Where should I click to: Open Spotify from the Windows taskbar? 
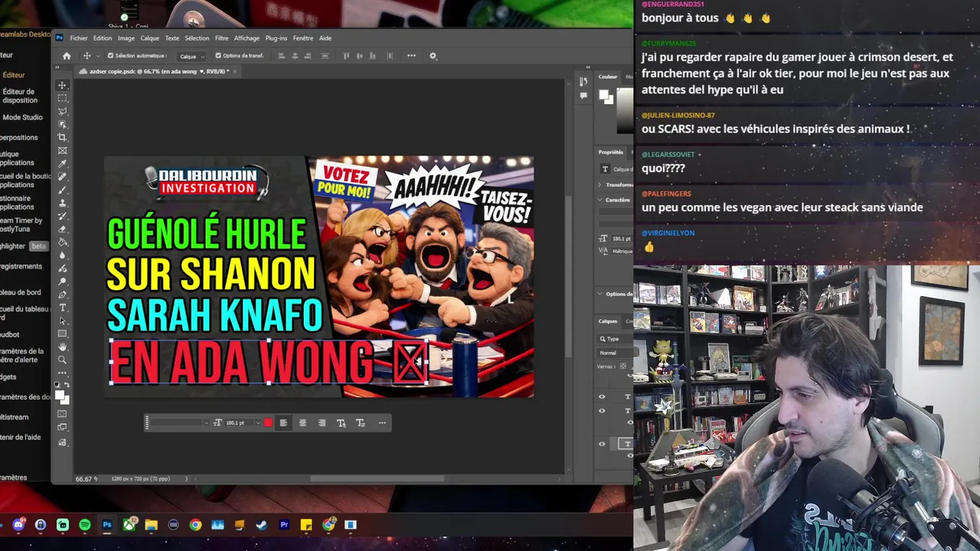tap(84, 525)
